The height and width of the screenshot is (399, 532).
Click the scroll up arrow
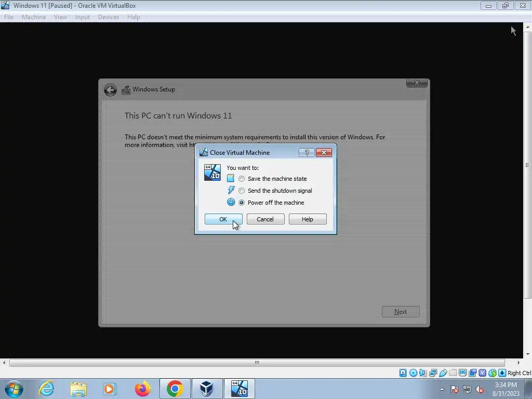pos(528,27)
